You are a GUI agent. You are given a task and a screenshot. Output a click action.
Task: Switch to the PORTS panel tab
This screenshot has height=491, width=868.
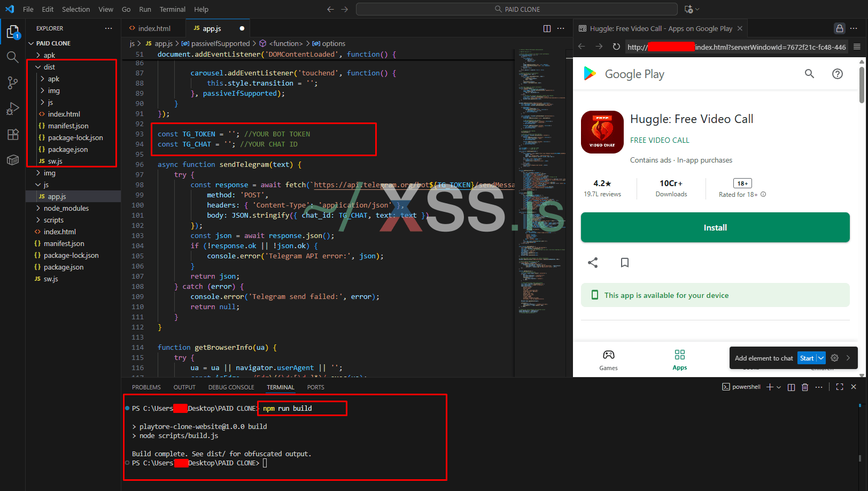pyautogui.click(x=316, y=387)
